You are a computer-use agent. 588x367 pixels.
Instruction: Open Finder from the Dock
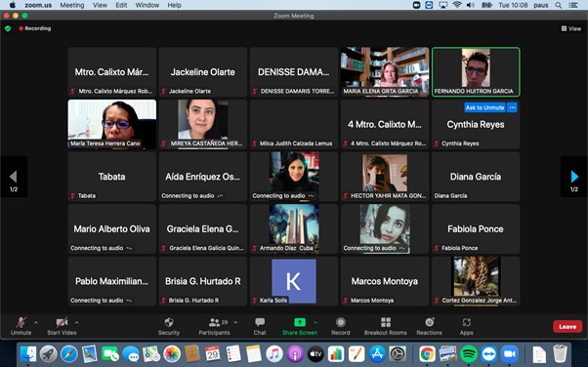click(28, 354)
